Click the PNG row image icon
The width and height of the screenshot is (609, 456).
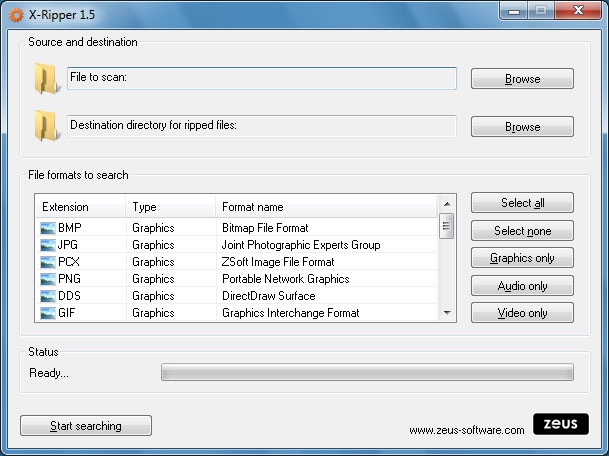(x=48, y=279)
